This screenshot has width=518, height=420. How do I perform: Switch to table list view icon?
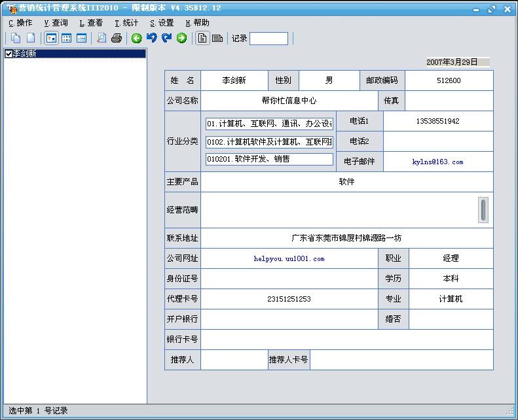pos(82,39)
